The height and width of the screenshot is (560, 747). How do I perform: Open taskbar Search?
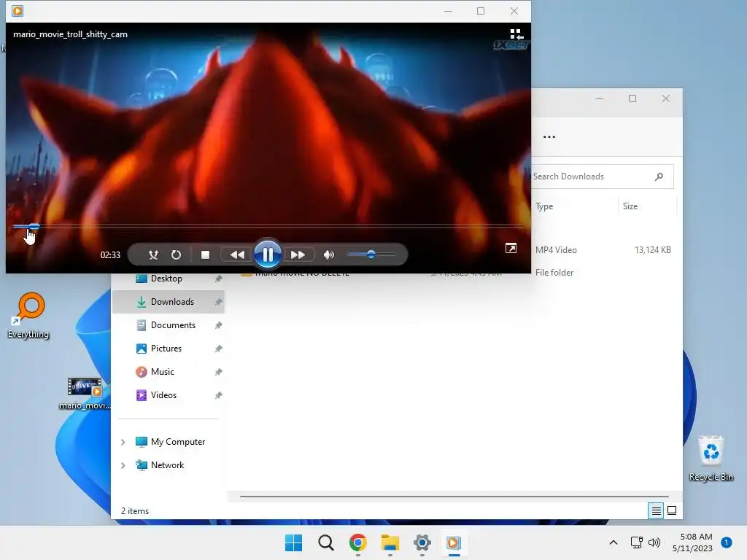(x=326, y=542)
